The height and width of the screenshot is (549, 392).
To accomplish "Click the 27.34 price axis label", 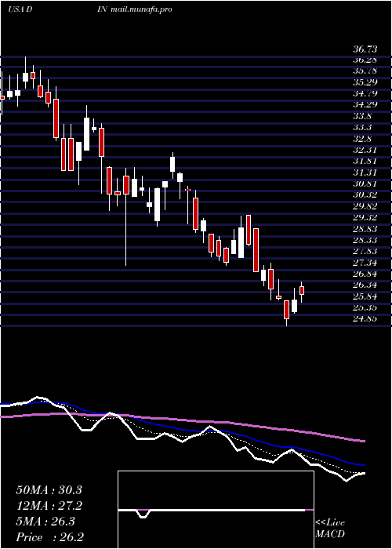I will (x=365, y=263).
